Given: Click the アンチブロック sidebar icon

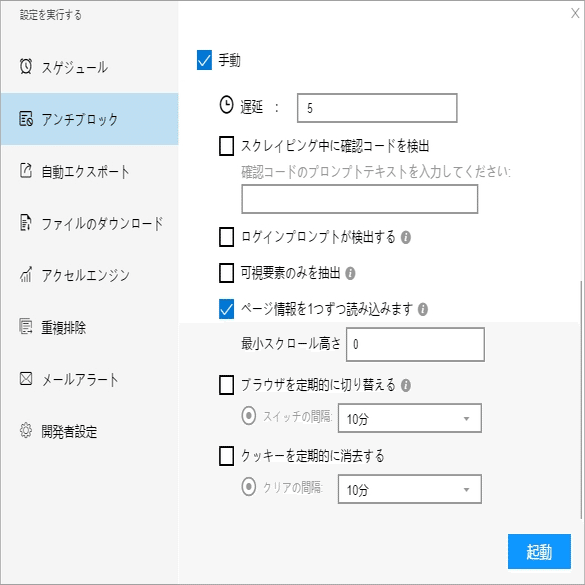Looking at the screenshot, I should point(26,119).
